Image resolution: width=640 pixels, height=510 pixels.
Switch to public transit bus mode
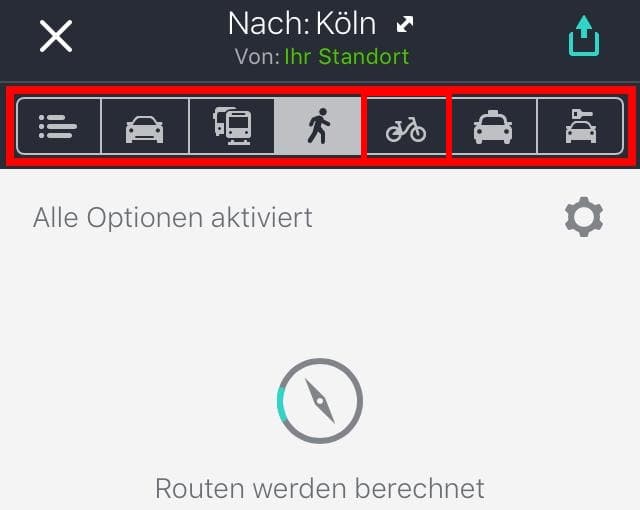[232, 126]
